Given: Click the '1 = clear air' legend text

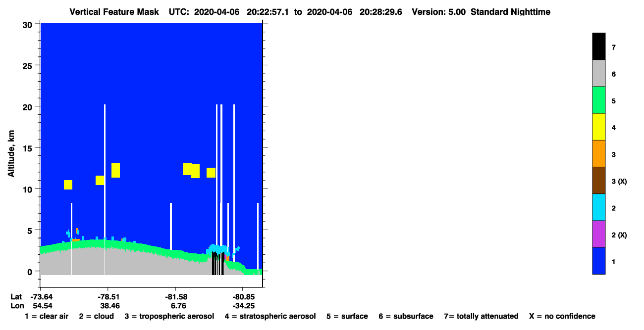Looking at the screenshot, I should (47, 316).
